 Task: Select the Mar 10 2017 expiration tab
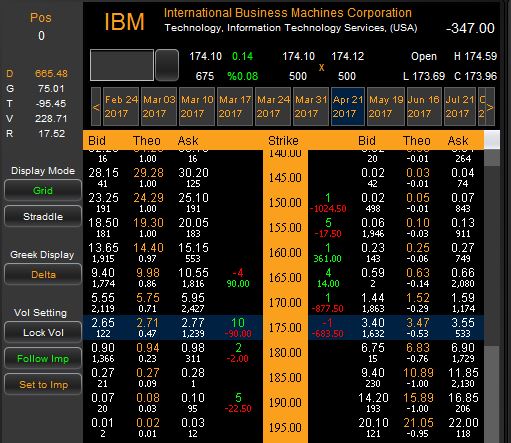click(197, 107)
